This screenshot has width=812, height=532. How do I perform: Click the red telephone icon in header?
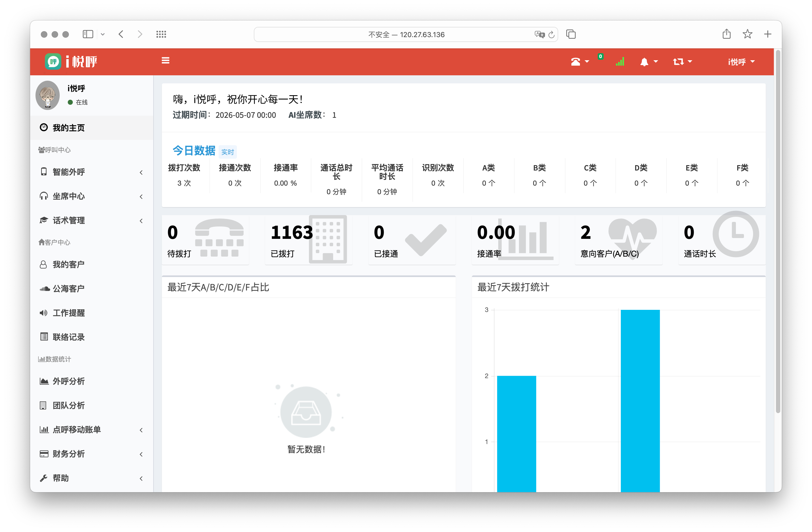click(576, 62)
